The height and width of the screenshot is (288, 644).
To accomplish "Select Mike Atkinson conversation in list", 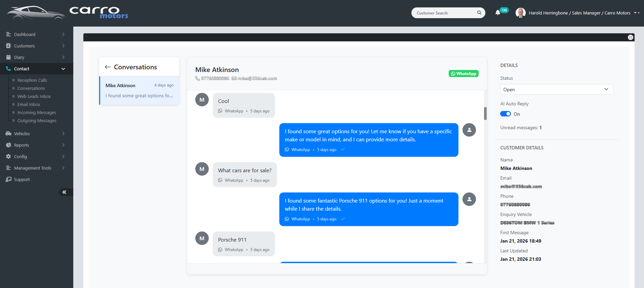I will click(x=139, y=91).
